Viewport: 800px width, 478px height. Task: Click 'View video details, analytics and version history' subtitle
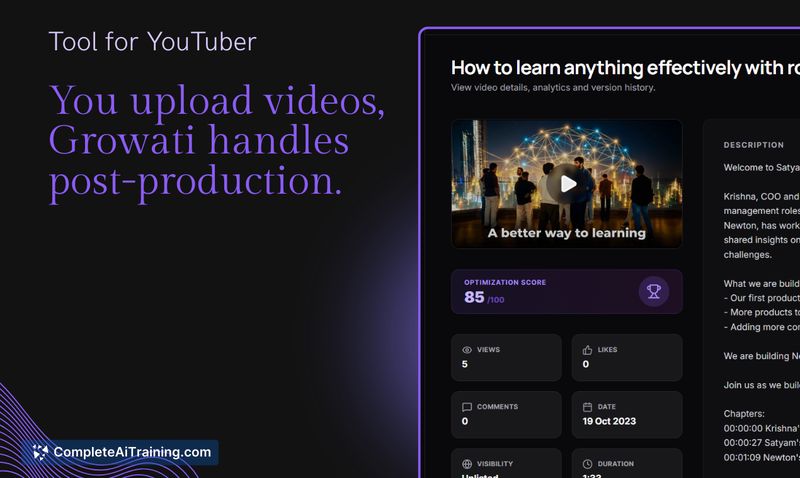(x=553, y=88)
